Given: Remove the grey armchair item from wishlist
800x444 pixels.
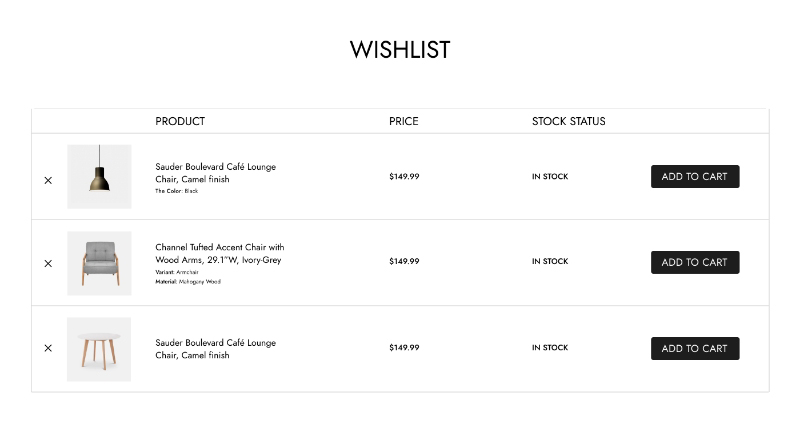Looking at the screenshot, I should pos(48,264).
